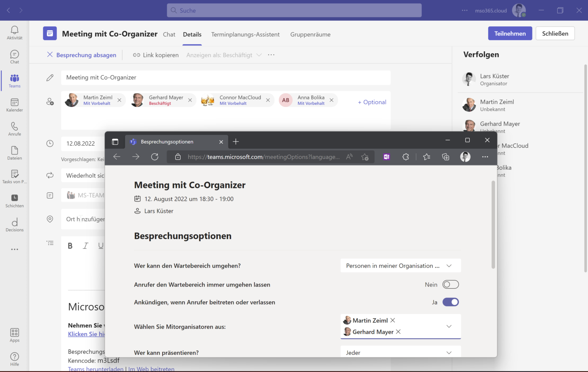Image resolution: width=588 pixels, height=372 pixels.
Task: Switch to the Terminplanungs-Assistent tab
Action: (x=245, y=34)
